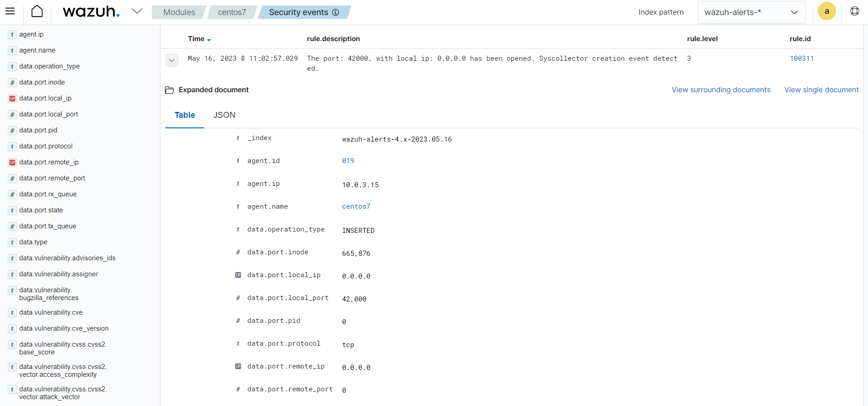Click agent.ip value 10.0.3.15

tap(360, 185)
